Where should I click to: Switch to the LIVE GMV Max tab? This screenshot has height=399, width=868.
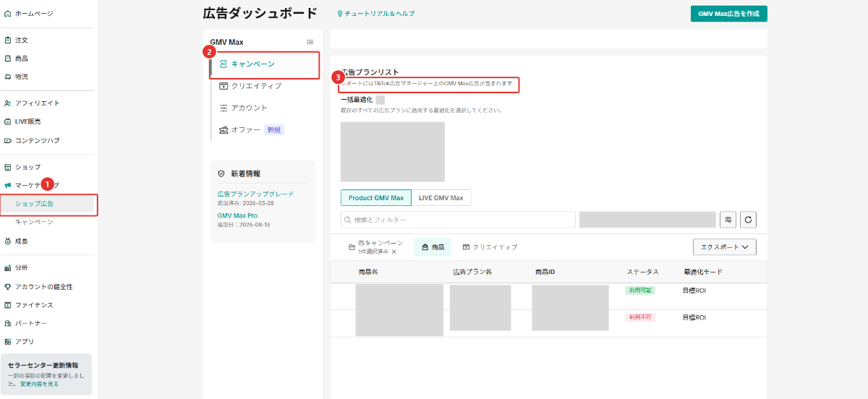[441, 198]
